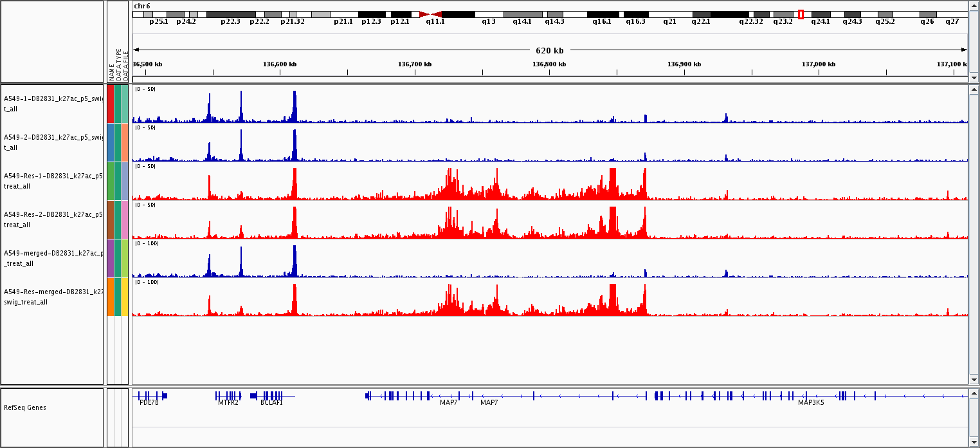The height and width of the screenshot is (448, 980).
Task: Click the PDE7B gene feature
Action: coord(149,396)
